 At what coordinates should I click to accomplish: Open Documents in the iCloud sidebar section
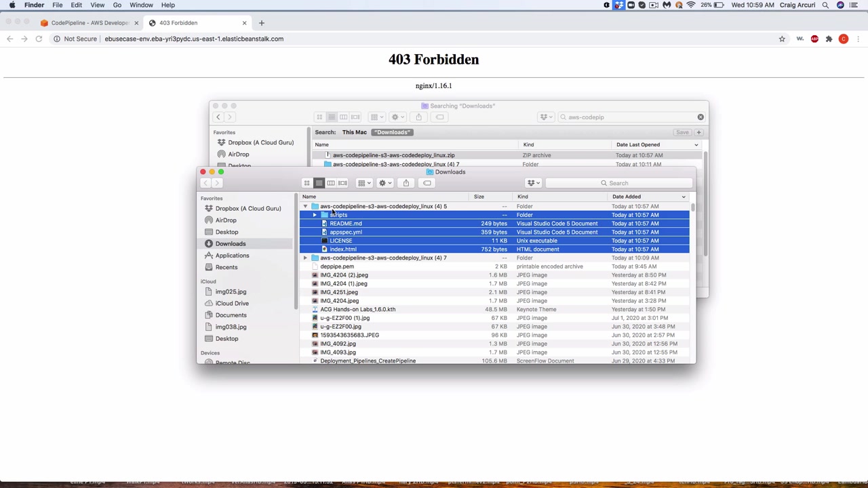[x=231, y=315]
